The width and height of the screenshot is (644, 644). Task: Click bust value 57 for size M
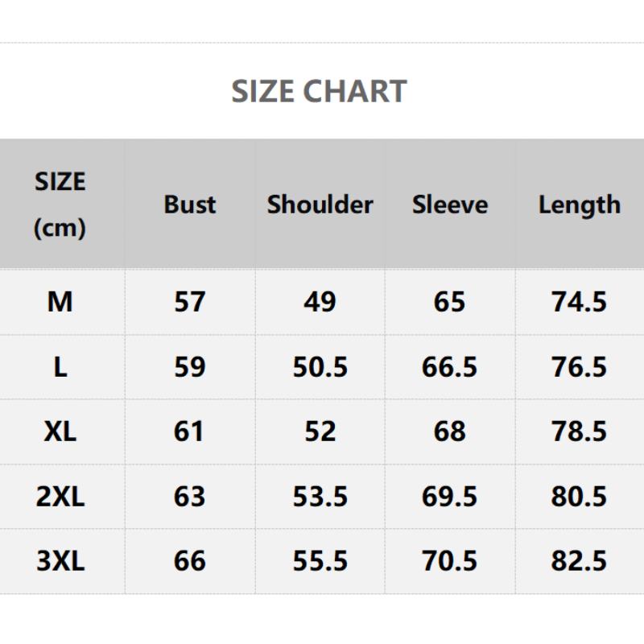190,302
